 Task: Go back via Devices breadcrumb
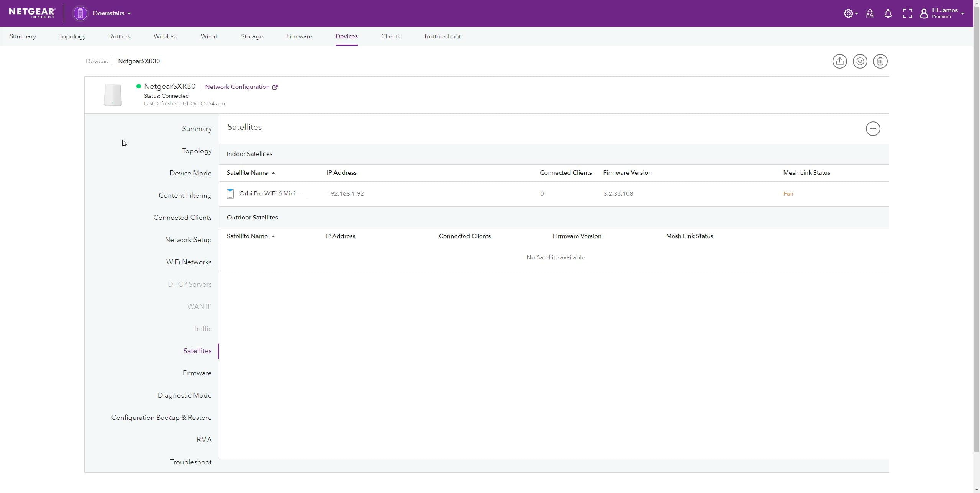97,61
